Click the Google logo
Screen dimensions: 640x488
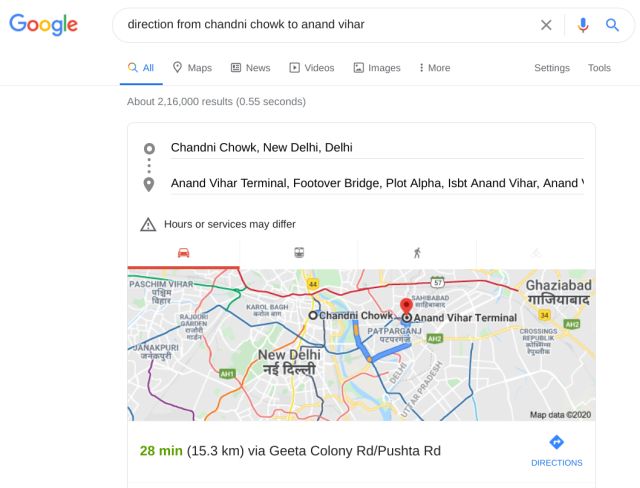(x=43, y=24)
